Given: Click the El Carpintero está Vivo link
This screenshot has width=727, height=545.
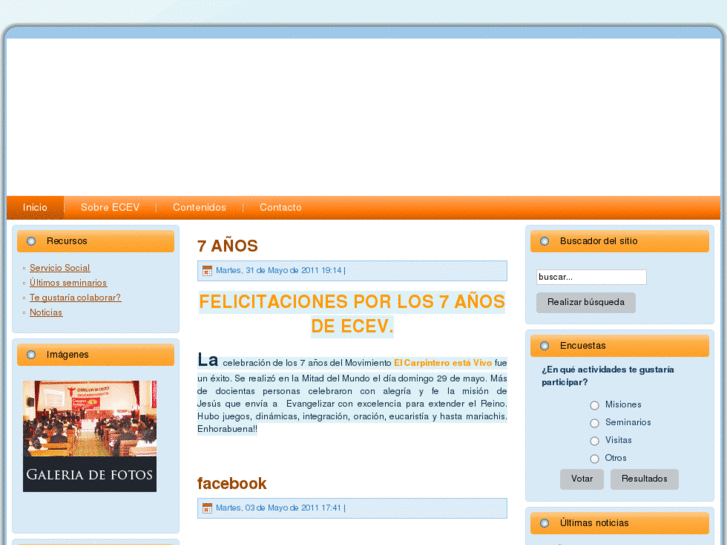Looking at the screenshot, I should pos(443,363).
